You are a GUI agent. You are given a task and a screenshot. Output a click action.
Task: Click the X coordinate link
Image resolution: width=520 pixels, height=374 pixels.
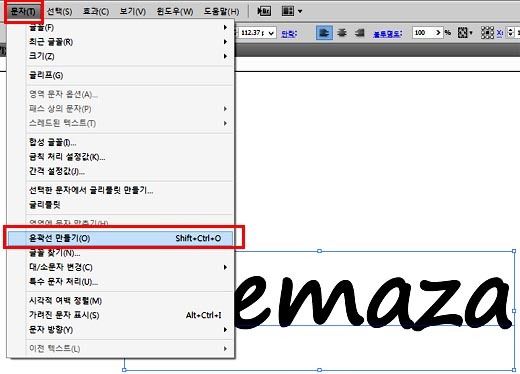coord(500,33)
